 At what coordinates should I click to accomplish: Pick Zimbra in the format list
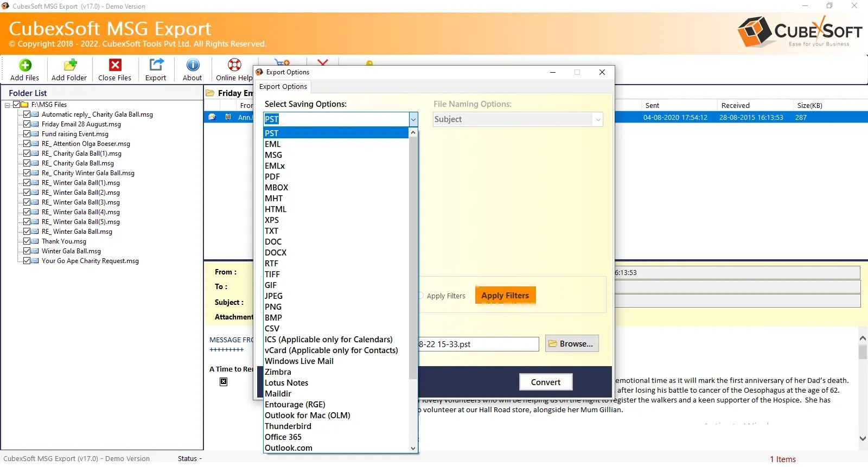coord(336,372)
